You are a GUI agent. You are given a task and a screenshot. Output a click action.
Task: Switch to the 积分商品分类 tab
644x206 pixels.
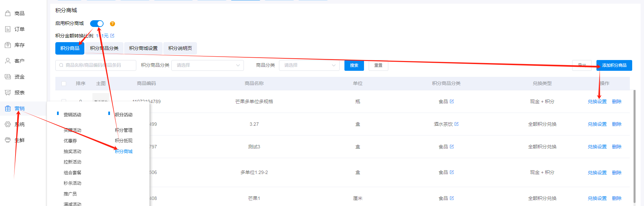click(104, 48)
